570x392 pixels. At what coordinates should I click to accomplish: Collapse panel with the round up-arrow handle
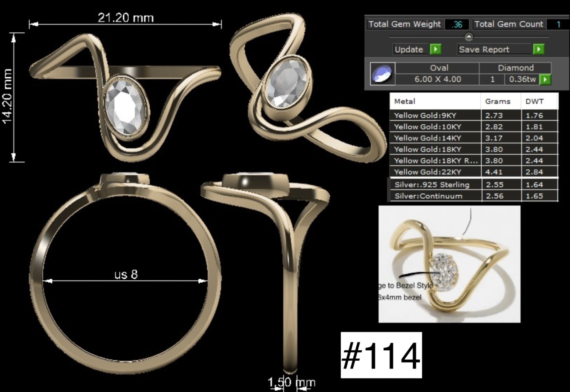[x=469, y=37]
